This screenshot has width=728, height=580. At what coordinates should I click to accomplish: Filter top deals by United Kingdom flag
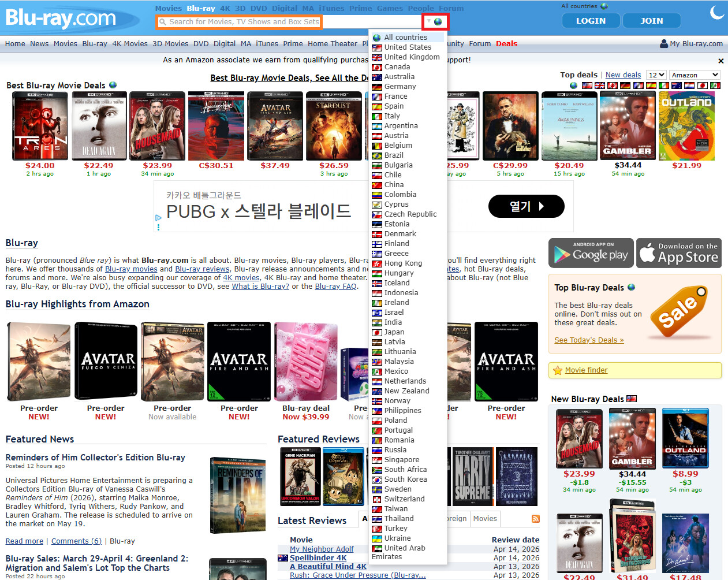[600, 85]
